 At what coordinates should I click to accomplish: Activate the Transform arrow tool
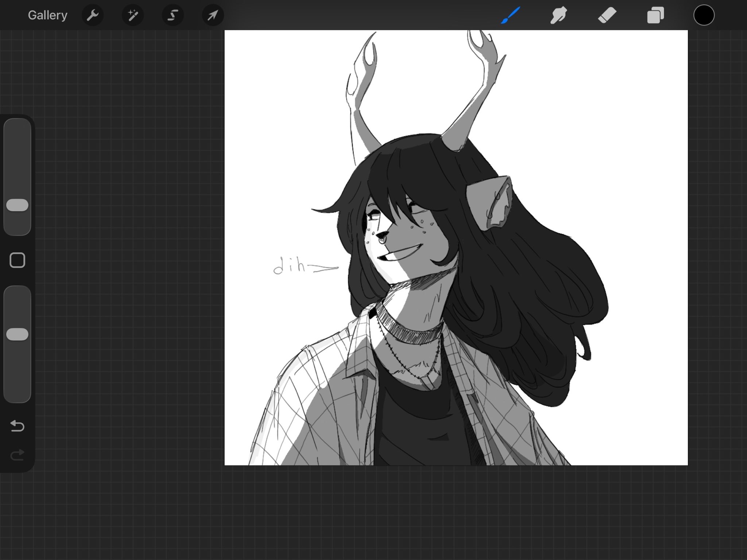pyautogui.click(x=213, y=15)
